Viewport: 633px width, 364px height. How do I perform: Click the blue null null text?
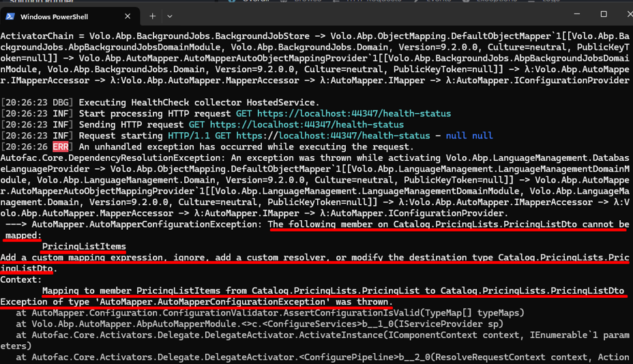click(x=469, y=136)
